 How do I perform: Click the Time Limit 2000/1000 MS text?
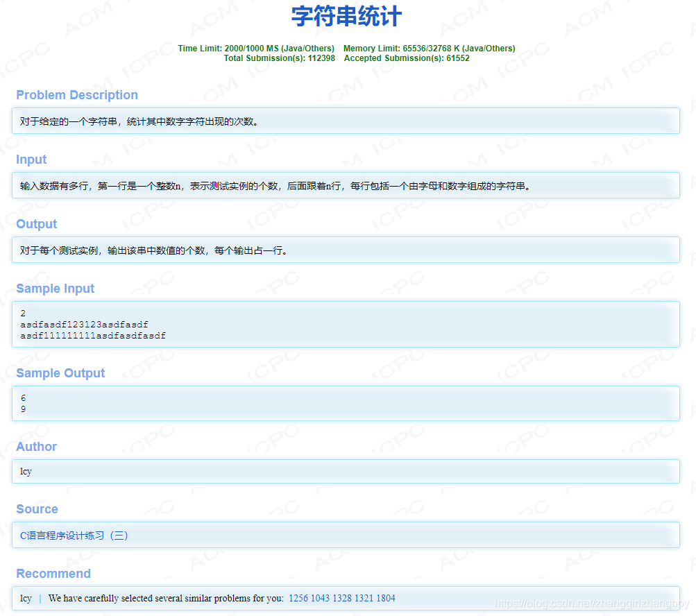256,49
